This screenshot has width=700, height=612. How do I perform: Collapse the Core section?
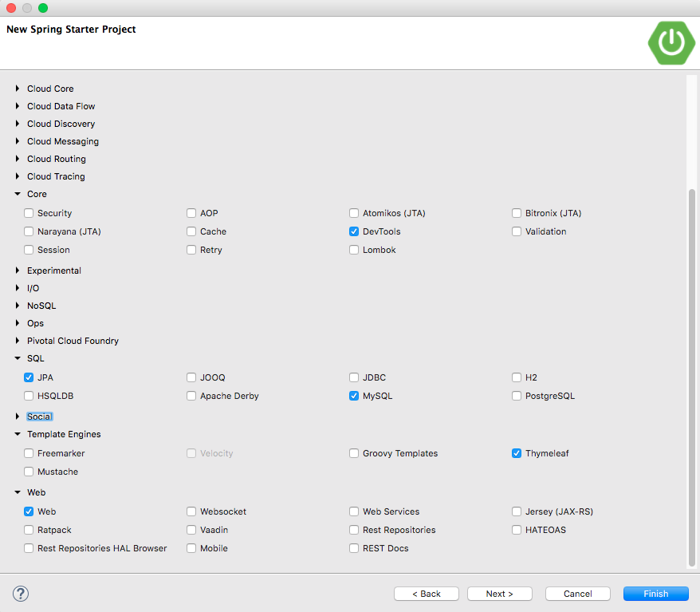(x=18, y=194)
